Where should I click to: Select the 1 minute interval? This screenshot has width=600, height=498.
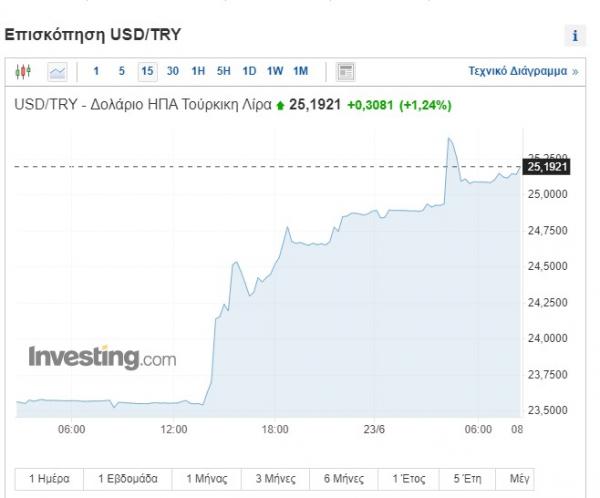96,71
